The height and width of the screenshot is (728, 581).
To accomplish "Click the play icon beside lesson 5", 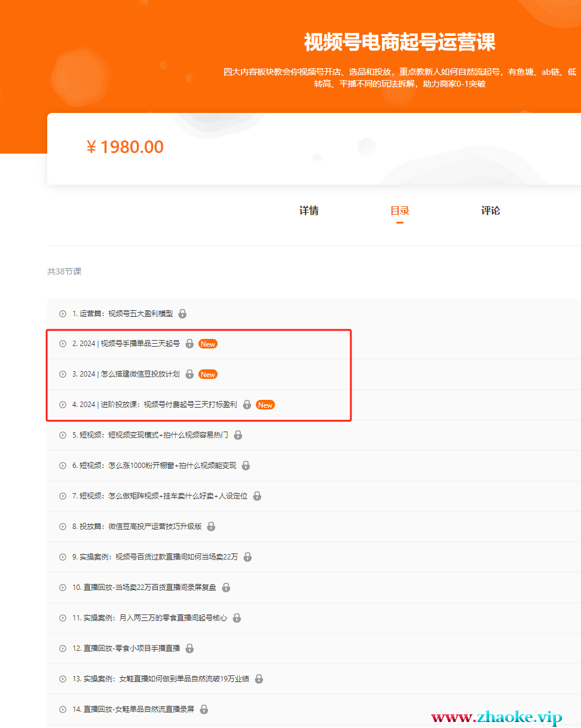I will tap(63, 435).
